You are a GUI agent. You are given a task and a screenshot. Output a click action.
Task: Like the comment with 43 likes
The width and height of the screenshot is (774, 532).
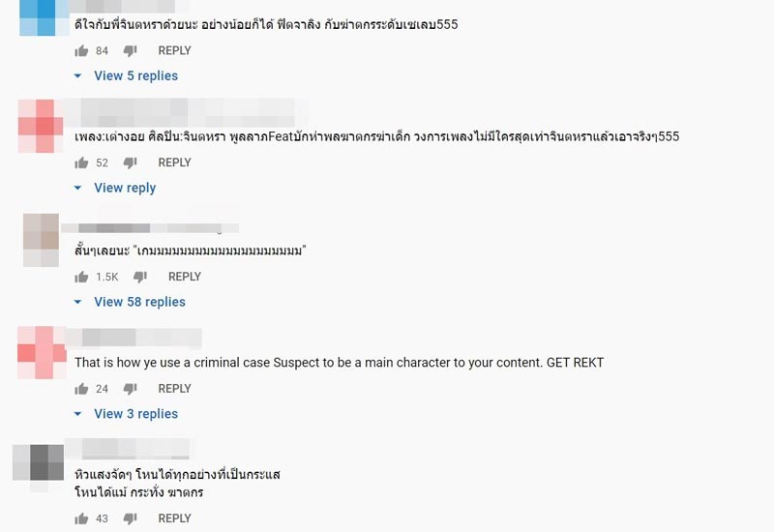pyautogui.click(x=82, y=518)
